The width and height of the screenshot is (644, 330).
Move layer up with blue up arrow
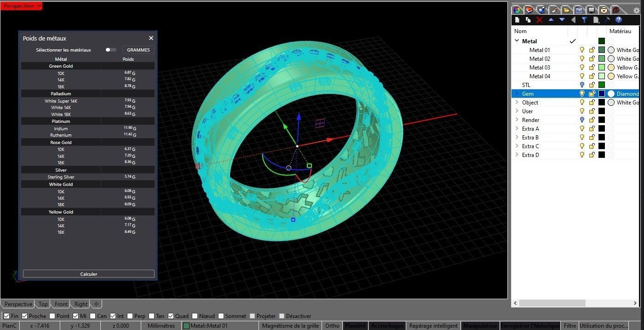pyautogui.click(x=551, y=20)
